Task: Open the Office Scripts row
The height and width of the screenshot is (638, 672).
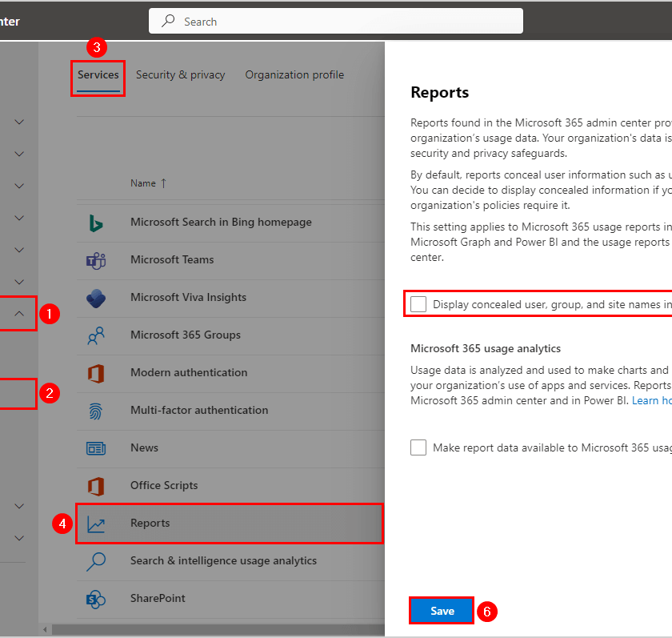Action: pos(230,486)
